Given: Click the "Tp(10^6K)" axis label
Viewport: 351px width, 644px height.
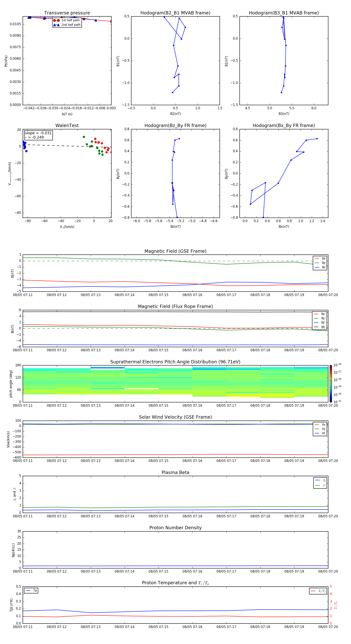Looking at the screenshot, I should point(11,605).
